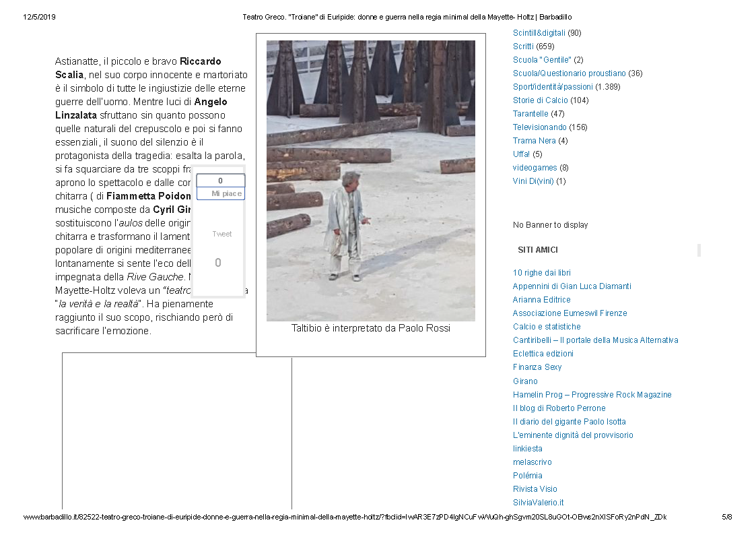The height and width of the screenshot is (535, 756).
Task: Open the Televisionando category link
Action: click(x=539, y=127)
